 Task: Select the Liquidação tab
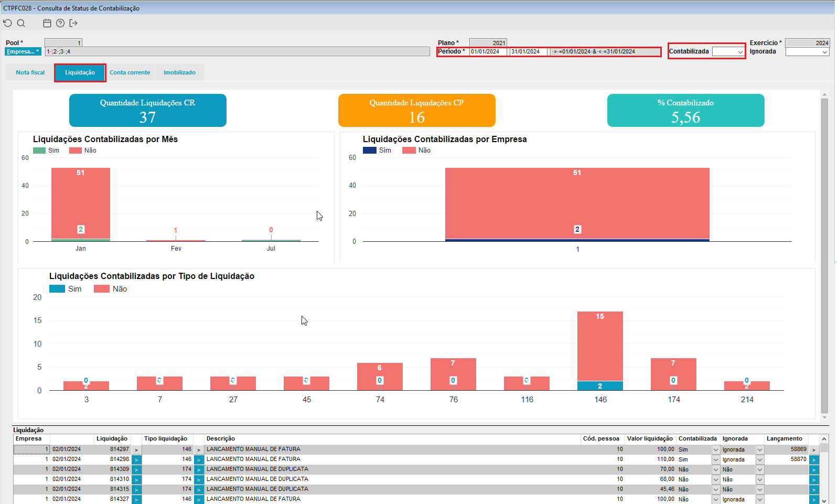tap(80, 72)
